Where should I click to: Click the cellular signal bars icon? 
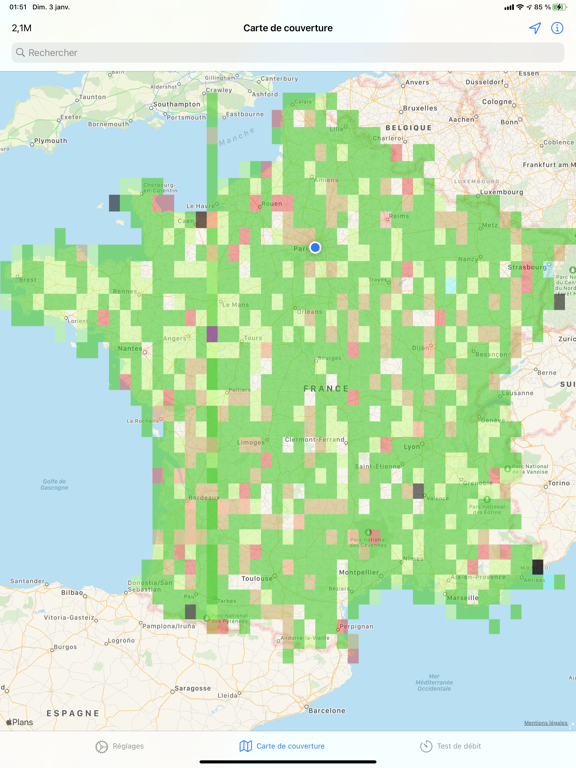[509, 7]
